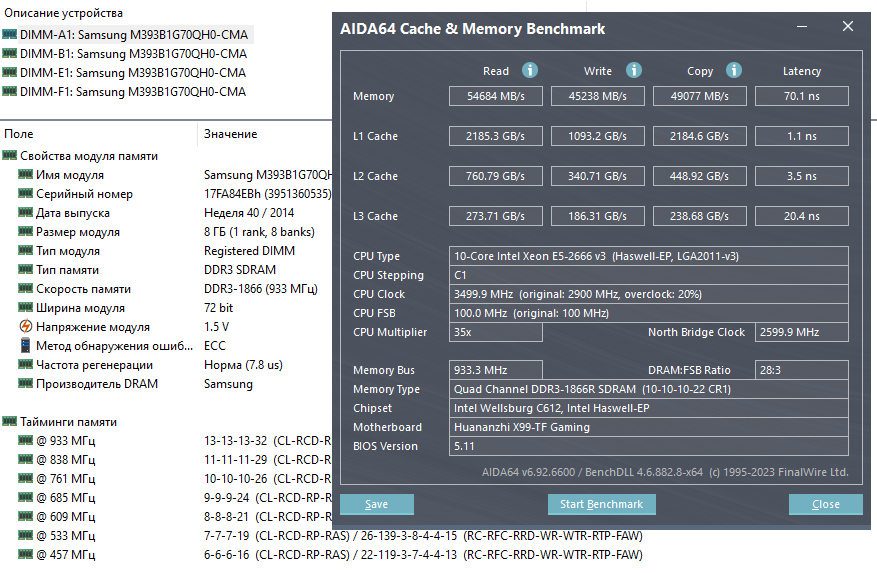
Task: Click the icon beside Тип модуля
Action: click(x=26, y=251)
